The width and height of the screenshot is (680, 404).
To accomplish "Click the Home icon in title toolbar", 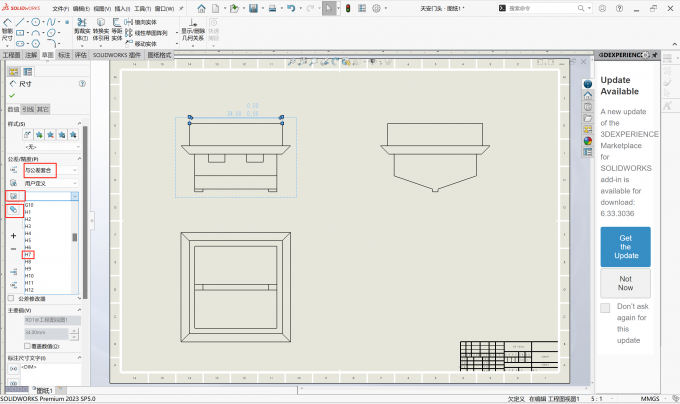I will (x=201, y=8).
